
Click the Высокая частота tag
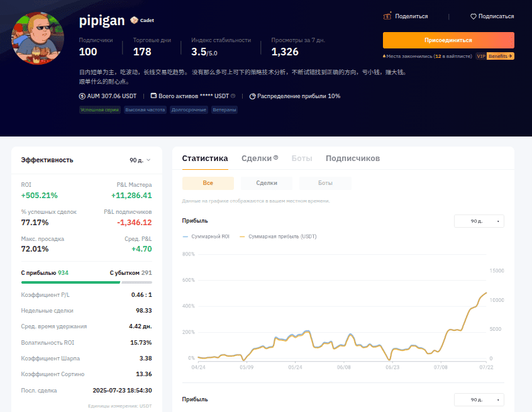tap(145, 109)
